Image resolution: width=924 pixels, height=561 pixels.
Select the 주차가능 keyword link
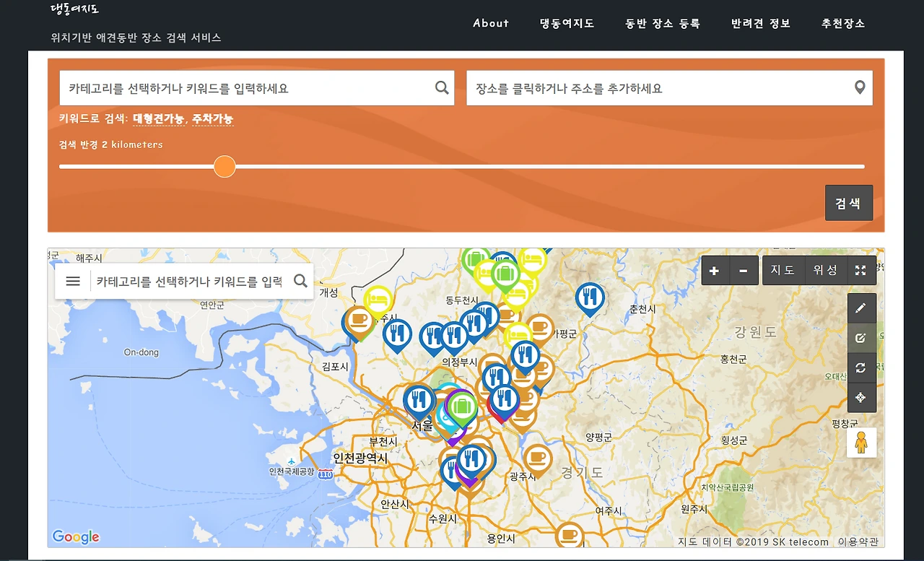click(x=212, y=118)
